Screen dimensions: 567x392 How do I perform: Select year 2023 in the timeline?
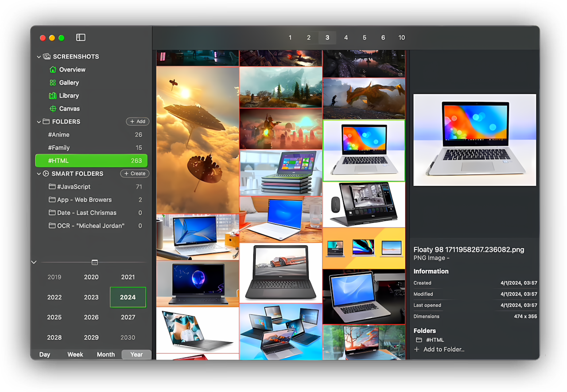coord(91,297)
